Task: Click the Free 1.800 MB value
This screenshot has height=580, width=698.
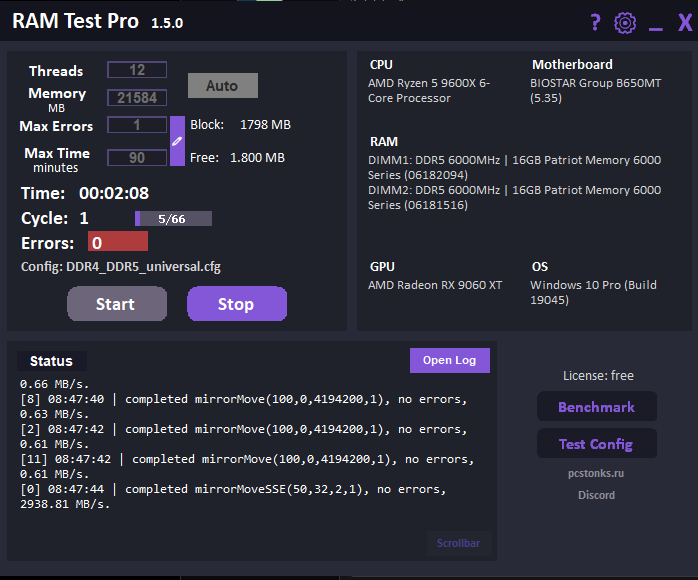Action: coord(257,158)
